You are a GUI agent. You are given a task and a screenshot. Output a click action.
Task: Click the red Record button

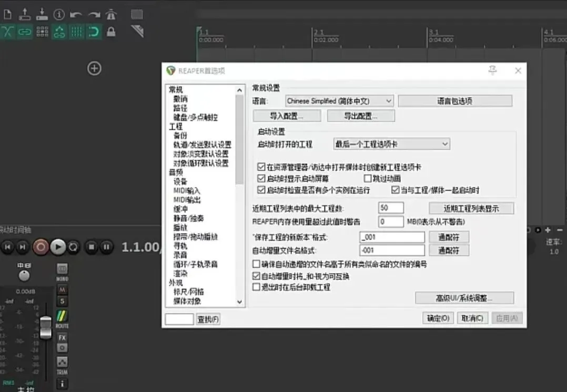click(x=40, y=247)
